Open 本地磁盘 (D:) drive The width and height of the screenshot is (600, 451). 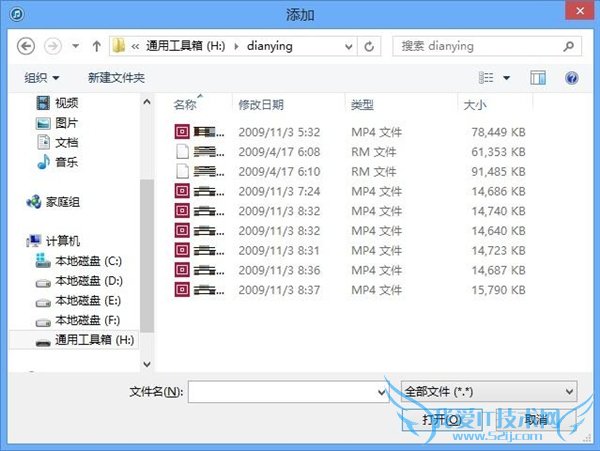click(x=79, y=281)
